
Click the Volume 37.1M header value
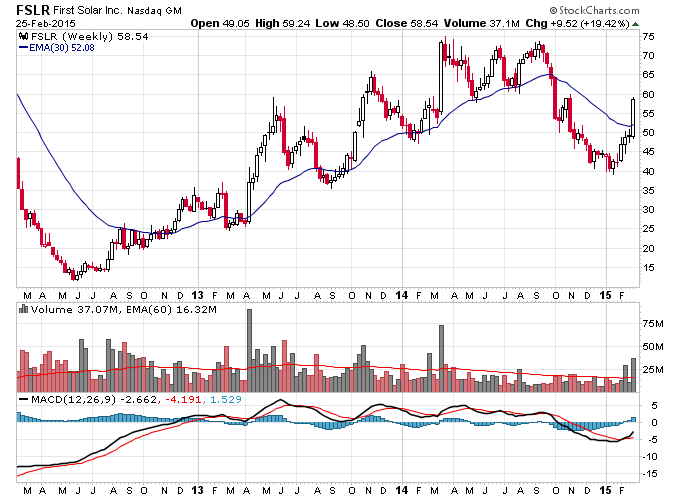481,23
